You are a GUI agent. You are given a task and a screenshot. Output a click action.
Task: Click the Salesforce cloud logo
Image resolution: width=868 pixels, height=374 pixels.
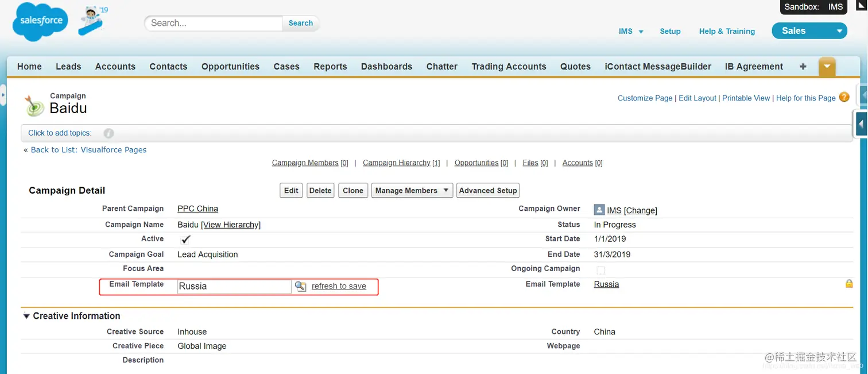(x=40, y=21)
